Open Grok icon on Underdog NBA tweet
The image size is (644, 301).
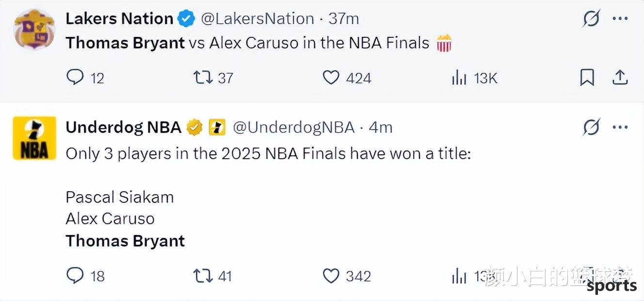[592, 128]
